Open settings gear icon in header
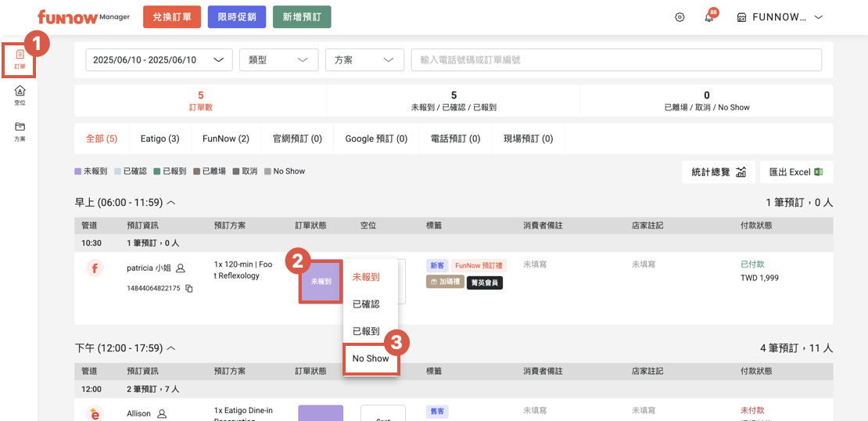Screen dimensions: 868x421 [x=680, y=17]
